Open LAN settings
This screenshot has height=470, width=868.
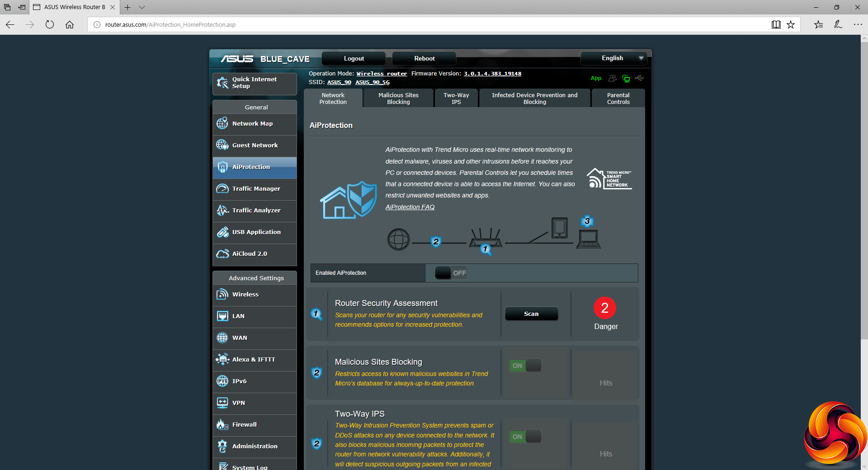[255, 316]
